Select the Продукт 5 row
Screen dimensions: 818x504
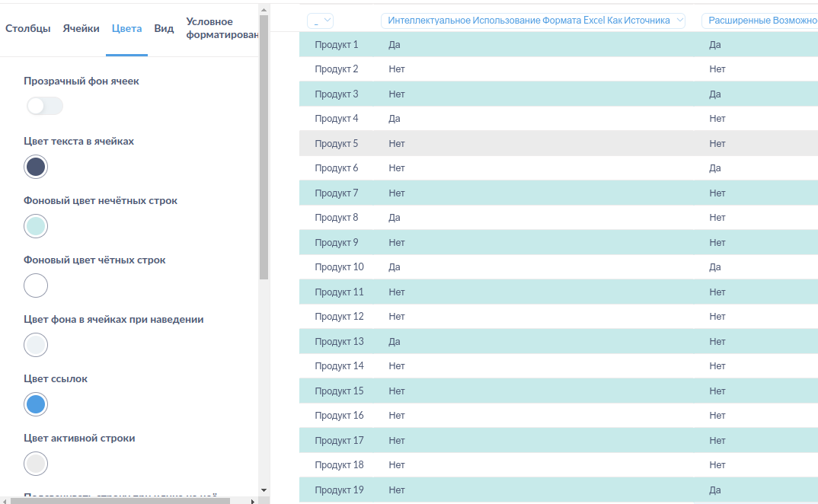point(336,144)
